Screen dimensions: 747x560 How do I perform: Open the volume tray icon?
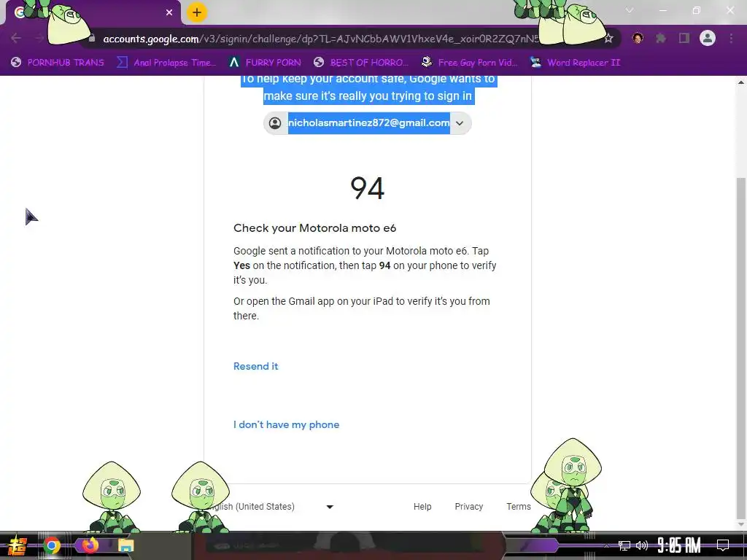pos(642,545)
